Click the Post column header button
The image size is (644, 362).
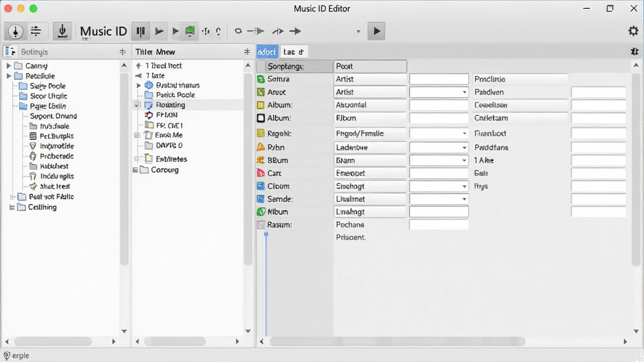pos(370,66)
